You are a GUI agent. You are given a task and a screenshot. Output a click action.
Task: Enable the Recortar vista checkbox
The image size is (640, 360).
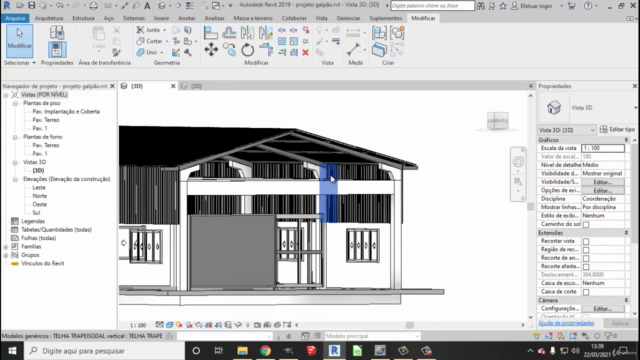pyautogui.click(x=586, y=241)
